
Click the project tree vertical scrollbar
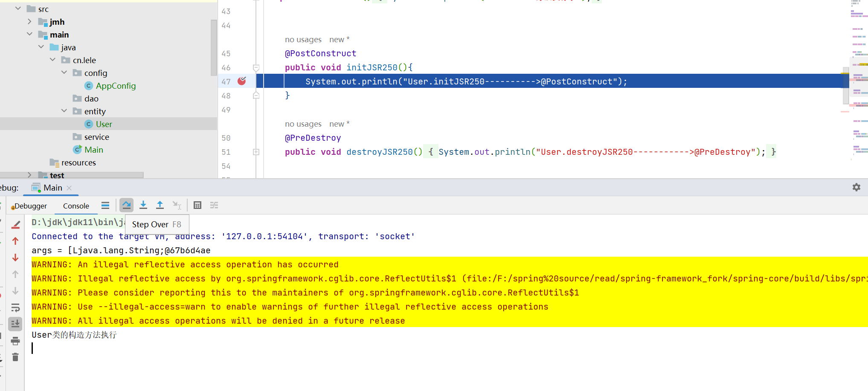click(214, 48)
